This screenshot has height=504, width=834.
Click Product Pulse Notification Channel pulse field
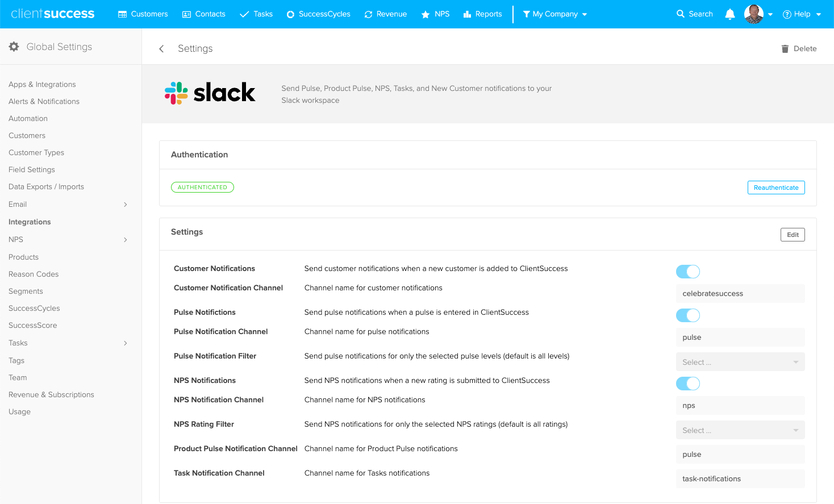pyautogui.click(x=740, y=454)
